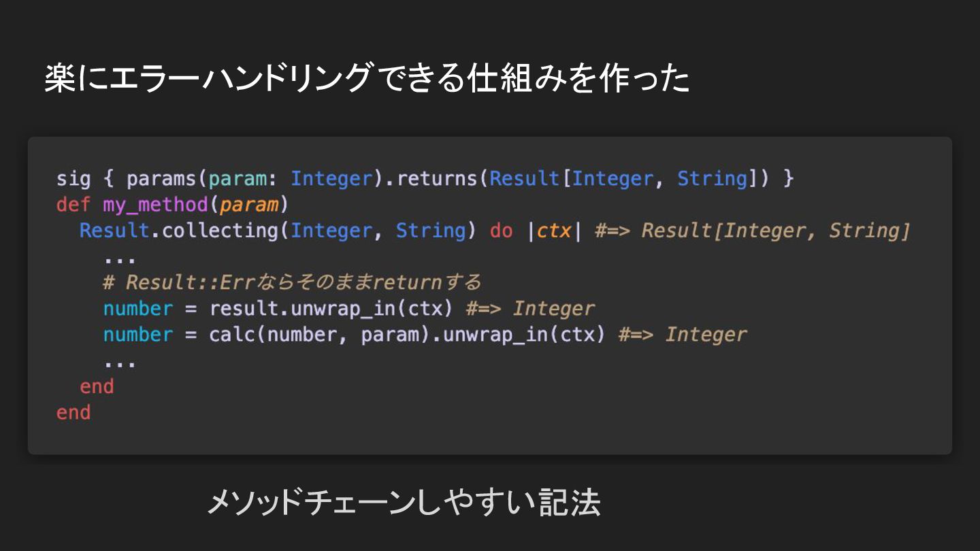This screenshot has width=980, height=551.
Task: Select the 'my_method' method name
Action: (x=155, y=205)
